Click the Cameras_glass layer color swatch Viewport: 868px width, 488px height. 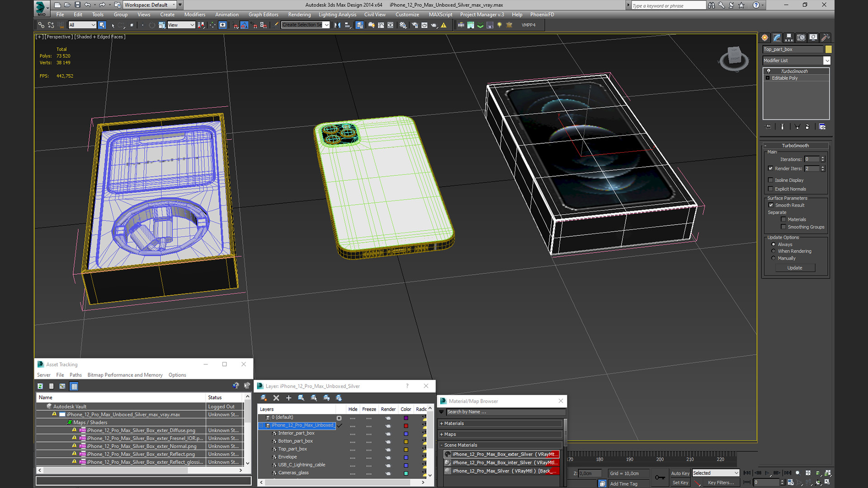point(406,473)
